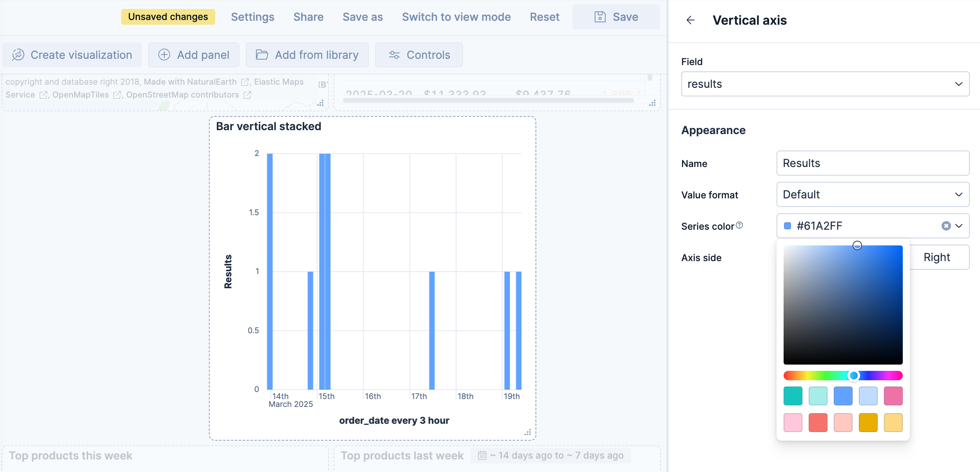Click the Share option
Image resolution: width=980 pixels, height=472 pixels.
coord(309,16)
